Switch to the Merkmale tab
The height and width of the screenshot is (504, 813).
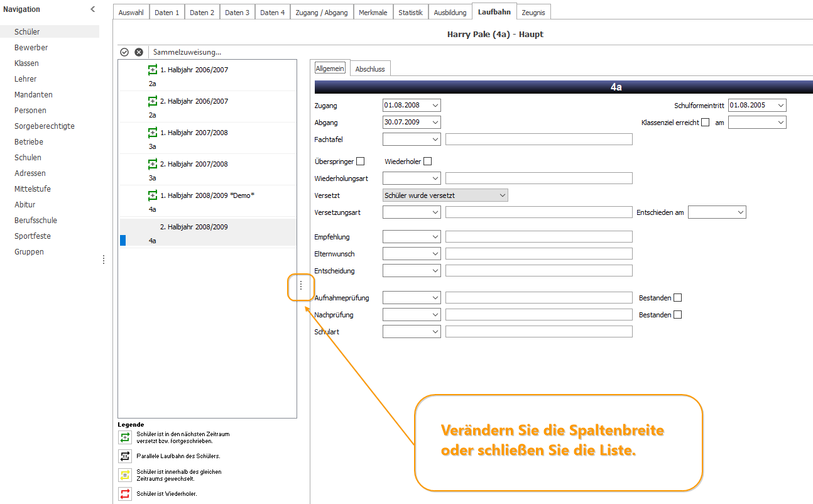(373, 13)
